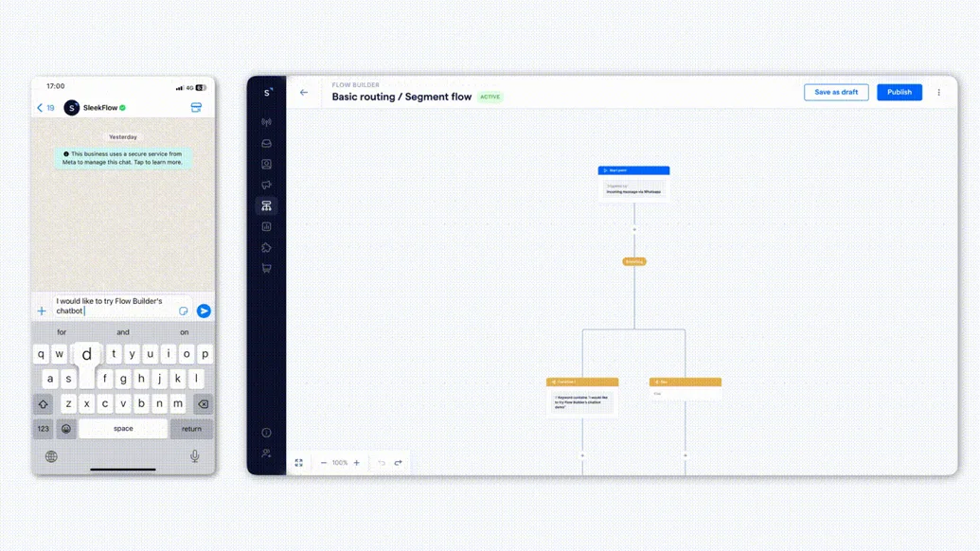The width and height of the screenshot is (980, 551).
Task: Go back with the Flow Builder arrow
Action: click(x=304, y=93)
